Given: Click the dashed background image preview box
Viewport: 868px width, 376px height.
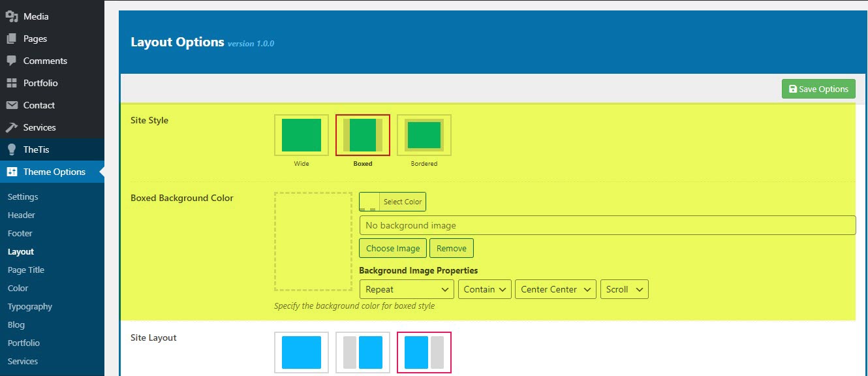Looking at the screenshot, I should pos(313,241).
